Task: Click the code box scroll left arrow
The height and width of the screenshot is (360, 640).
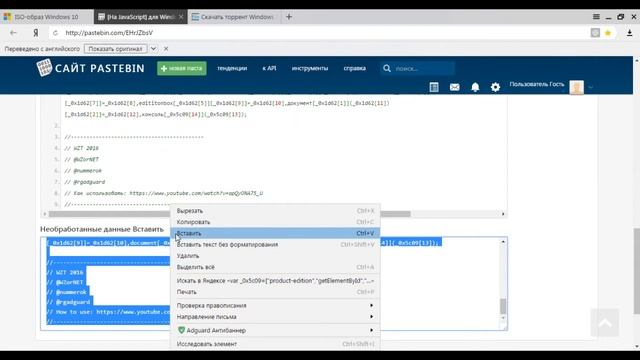Action: [44, 214]
